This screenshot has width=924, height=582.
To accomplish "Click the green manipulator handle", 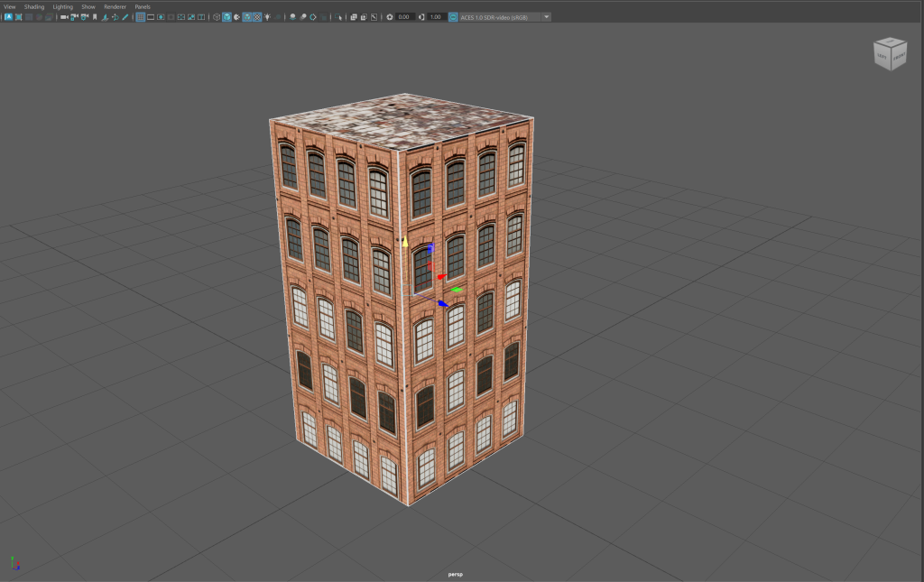I will (456, 290).
